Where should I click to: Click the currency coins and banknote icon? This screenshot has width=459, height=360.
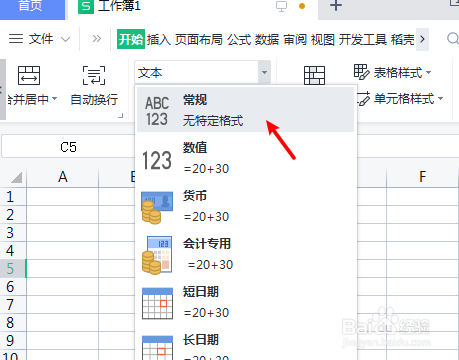coord(157,207)
